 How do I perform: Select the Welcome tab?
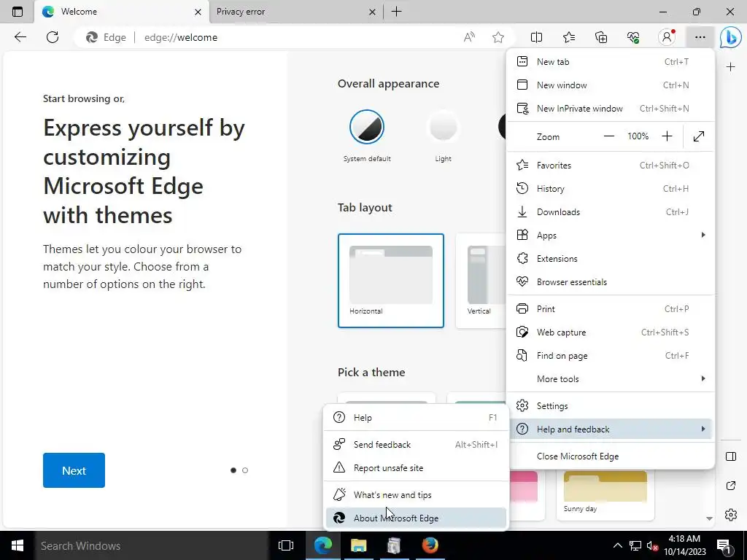coord(122,12)
